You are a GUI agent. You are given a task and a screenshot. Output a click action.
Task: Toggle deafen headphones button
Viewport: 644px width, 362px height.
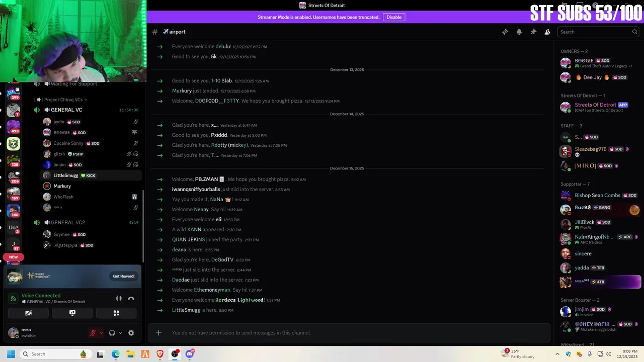(x=112, y=333)
